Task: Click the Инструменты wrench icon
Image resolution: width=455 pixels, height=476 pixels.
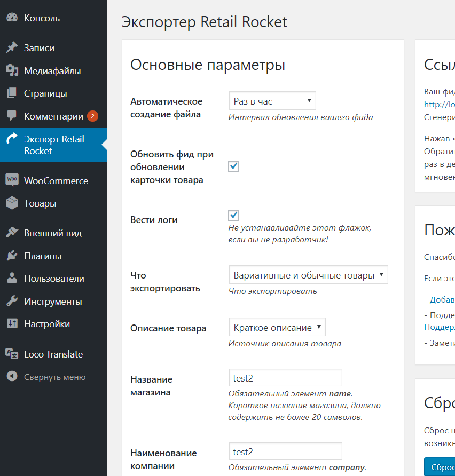Action: (x=12, y=301)
